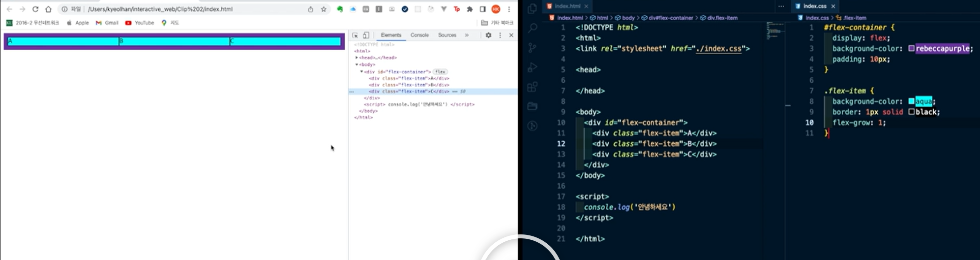Click the address bar URL
Image resolution: width=980 pixels, height=260 pixels.
(x=160, y=9)
